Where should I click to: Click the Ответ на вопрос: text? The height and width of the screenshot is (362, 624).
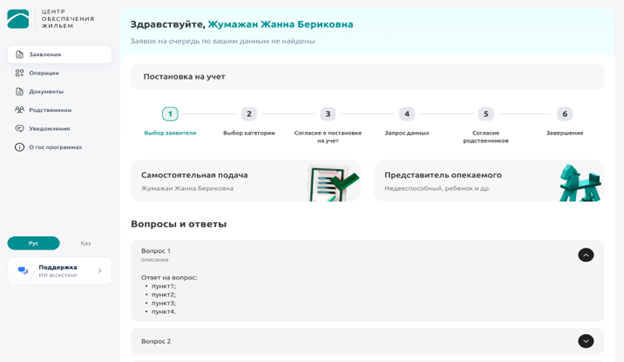pos(169,278)
